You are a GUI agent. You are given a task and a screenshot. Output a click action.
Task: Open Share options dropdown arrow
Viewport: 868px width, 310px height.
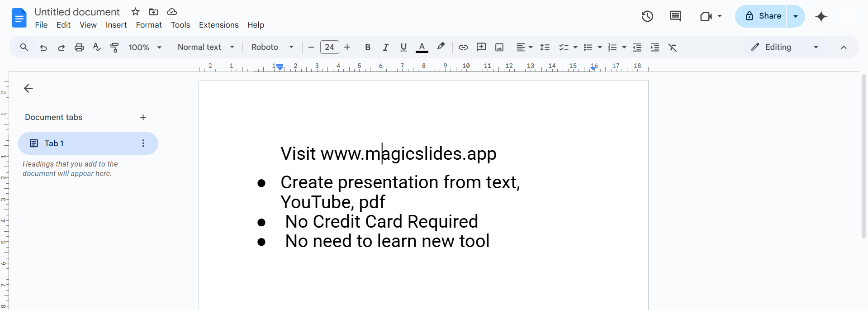(x=796, y=16)
